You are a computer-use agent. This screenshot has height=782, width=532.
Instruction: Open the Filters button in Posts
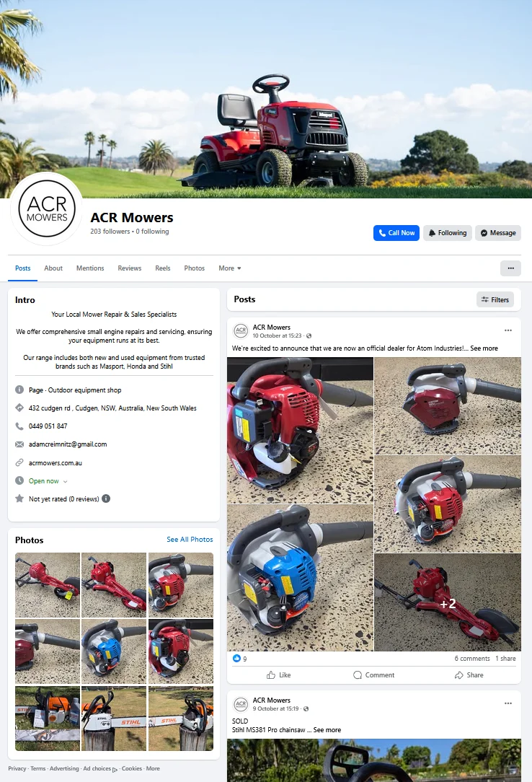tap(495, 299)
